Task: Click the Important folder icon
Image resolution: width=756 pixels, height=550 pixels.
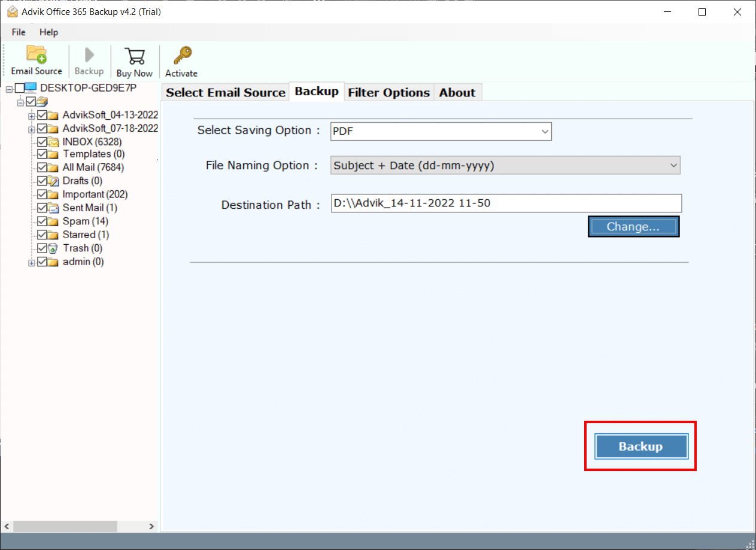Action: point(53,195)
